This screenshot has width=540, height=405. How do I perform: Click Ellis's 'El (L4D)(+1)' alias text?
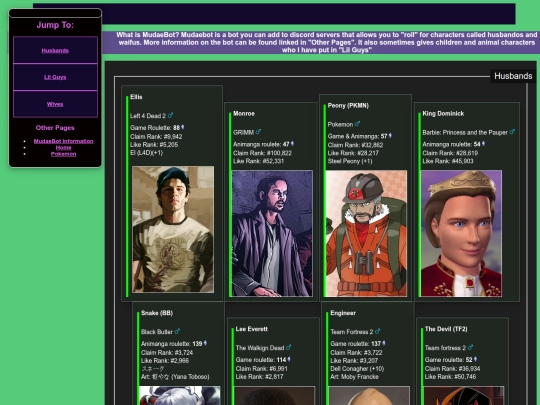point(146,153)
